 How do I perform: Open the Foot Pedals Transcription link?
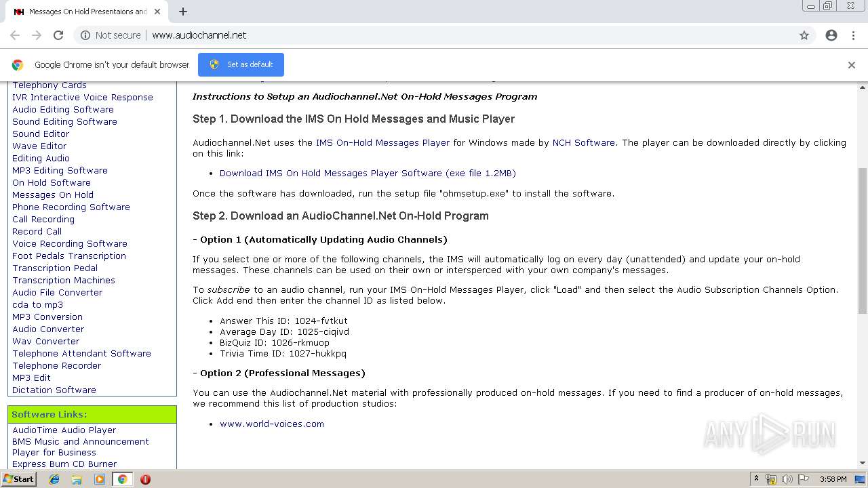pos(69,256)
